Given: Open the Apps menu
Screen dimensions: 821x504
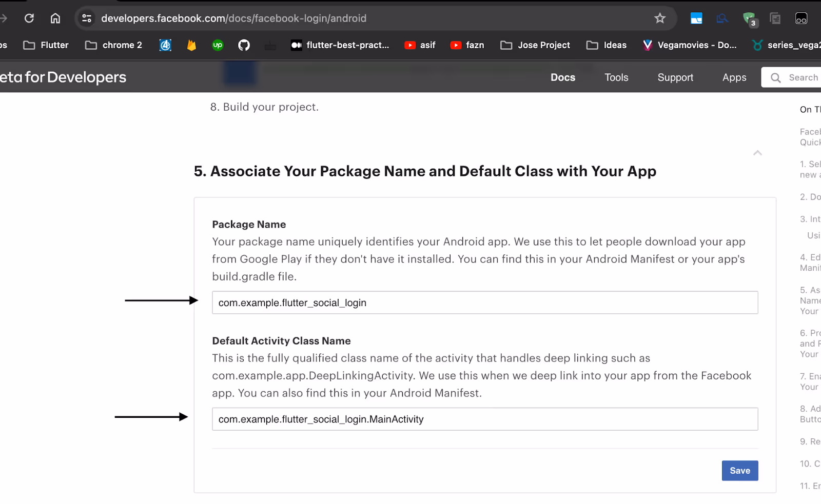Looking at the screenshot, I should click(734, 77).
